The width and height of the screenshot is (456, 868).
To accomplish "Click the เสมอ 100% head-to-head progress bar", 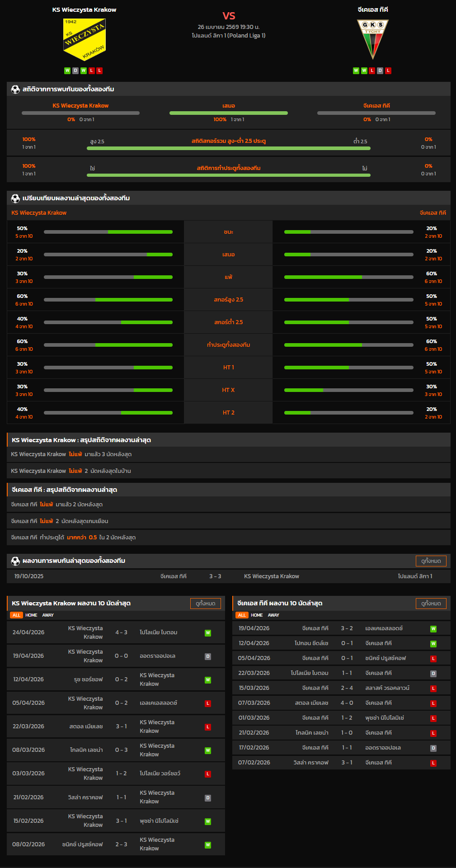I will tap(228, 113).
